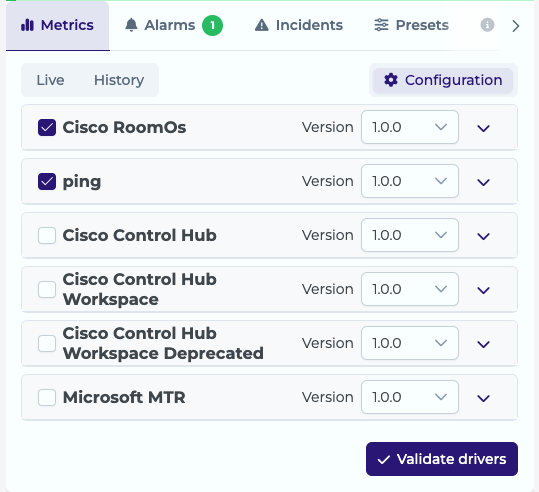The height and width of the screenshot is (492, 539).
Task: Click the Validate drivers button
Action: point(442,459)
